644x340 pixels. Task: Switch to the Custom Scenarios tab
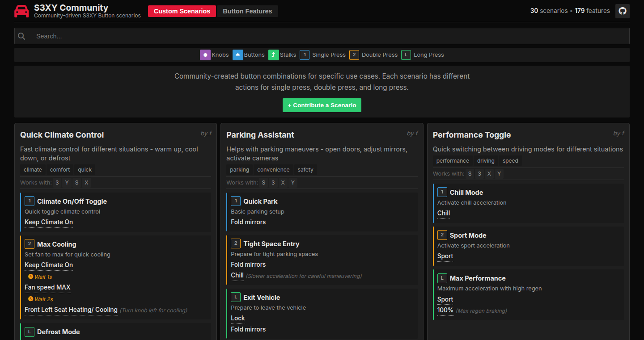pyautogui.click(x=182, y=11)
